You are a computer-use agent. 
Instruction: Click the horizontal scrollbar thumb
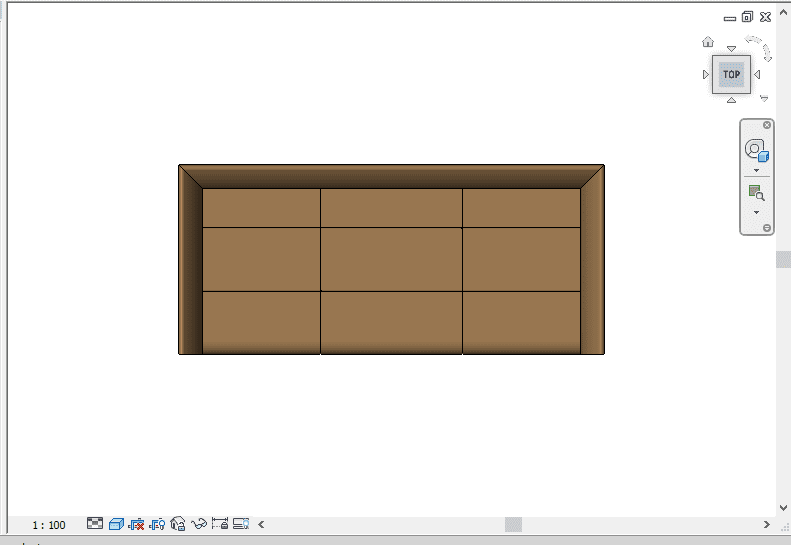pyautogui.click(x=513, y=524)
